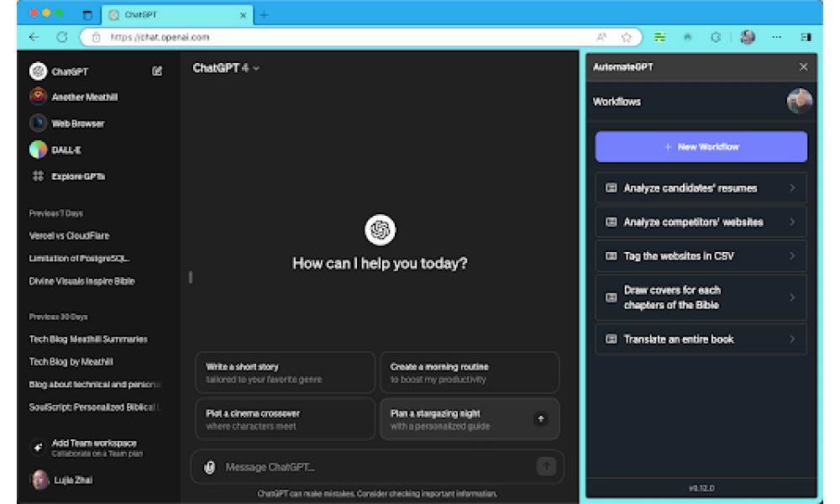Open Explore GPTs grid icon
Screen dimensions: 840x504
(38, 176)
